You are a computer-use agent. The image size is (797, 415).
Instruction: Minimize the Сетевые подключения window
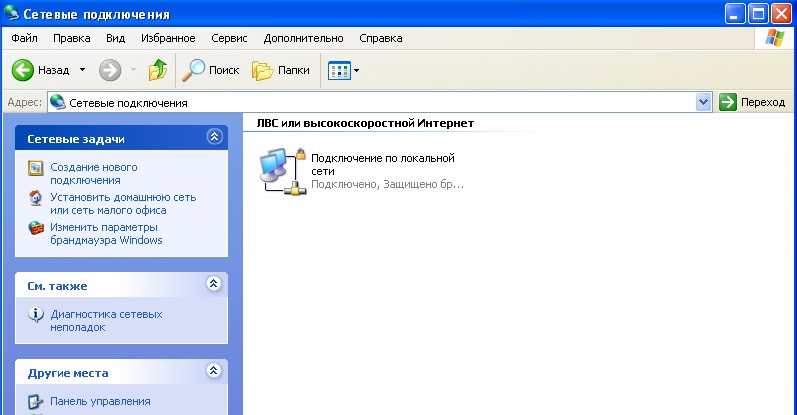pos(734,14)
